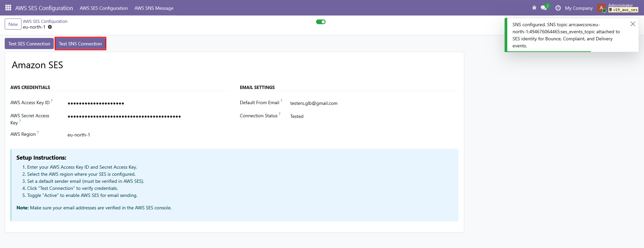The width and height of the screenshot is (644, 248).
Task: Show help tooltip for Connection Status
Action: click(x=280, y=114)
